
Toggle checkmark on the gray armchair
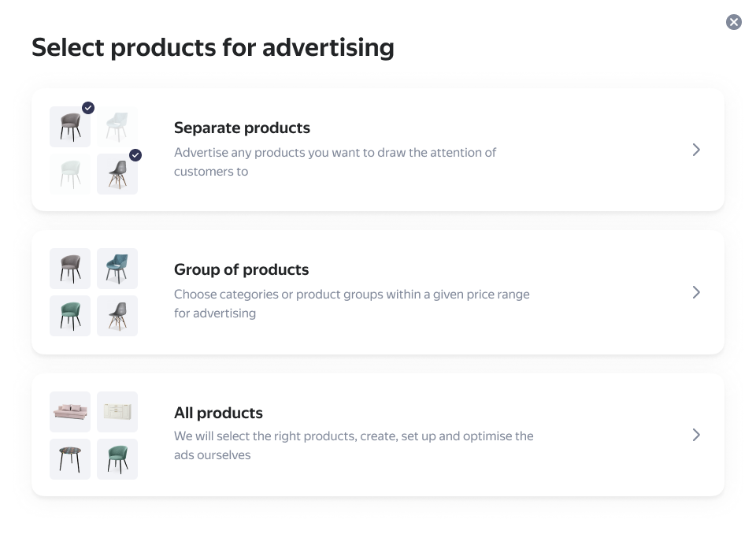point(88,108)
